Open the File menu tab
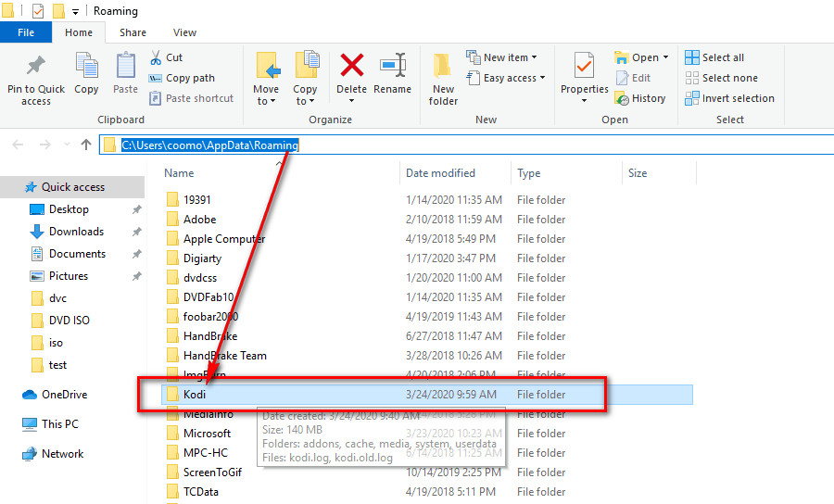The height and width of the screenshot is (504, 834). tap(26, 32)
